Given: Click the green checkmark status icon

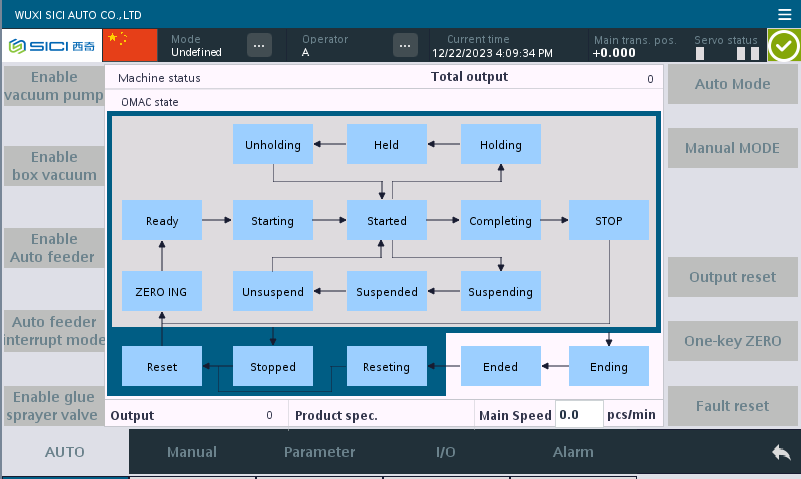Looking at the screenshot, I should [783, 46].
